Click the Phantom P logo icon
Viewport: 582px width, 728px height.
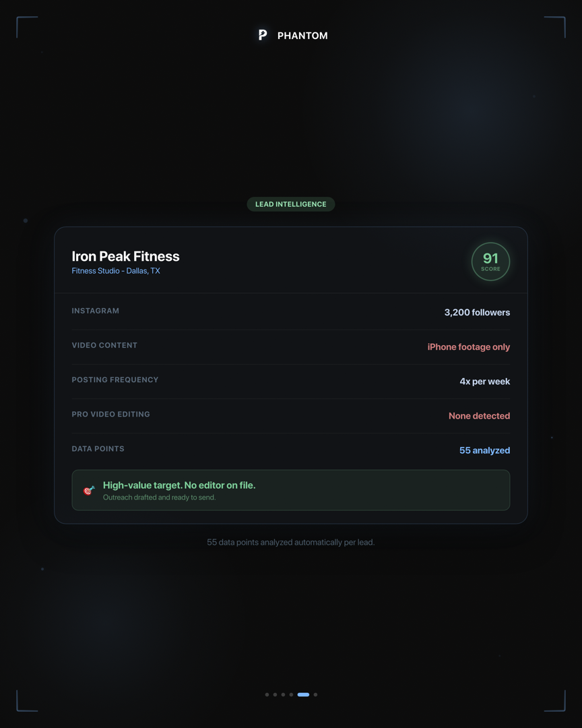pos(263,35)
